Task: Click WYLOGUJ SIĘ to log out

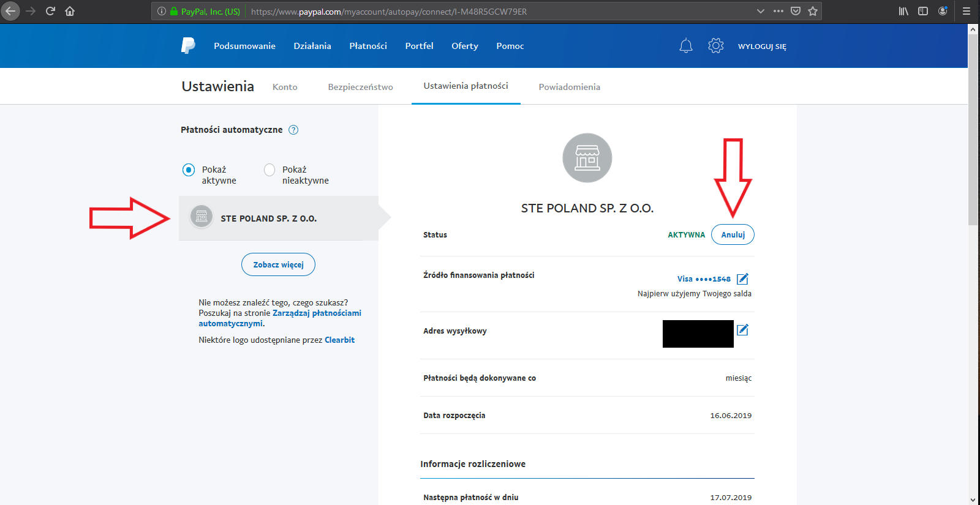Action: (762, 47)
